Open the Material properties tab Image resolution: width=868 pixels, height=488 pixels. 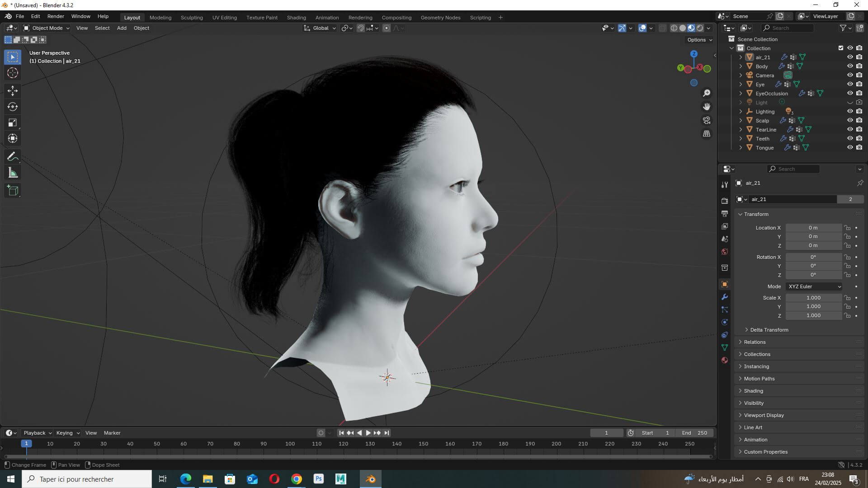(x=725, y=360)
